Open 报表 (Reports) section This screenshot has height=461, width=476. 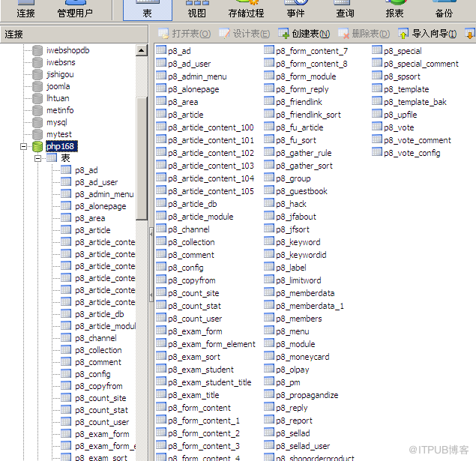tap(394, 10)
